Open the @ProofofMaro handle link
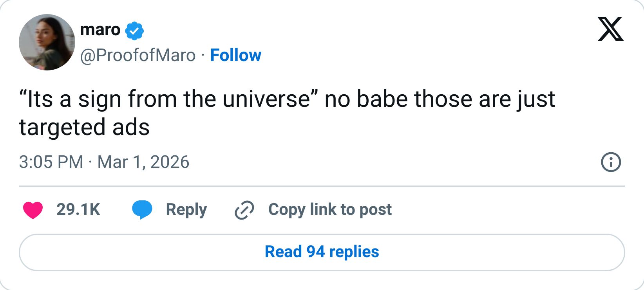644x290 pixels. click(x=137, y=55)
